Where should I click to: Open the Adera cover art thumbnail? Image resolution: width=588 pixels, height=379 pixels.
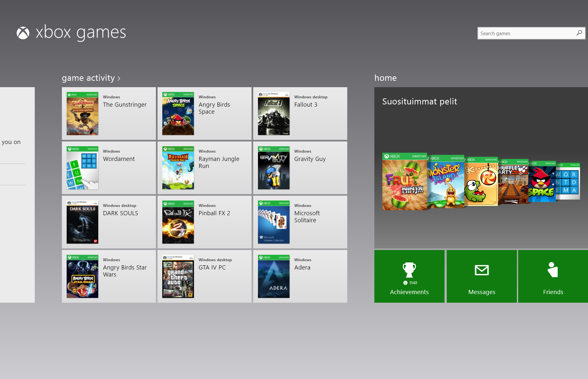[274, 277]
